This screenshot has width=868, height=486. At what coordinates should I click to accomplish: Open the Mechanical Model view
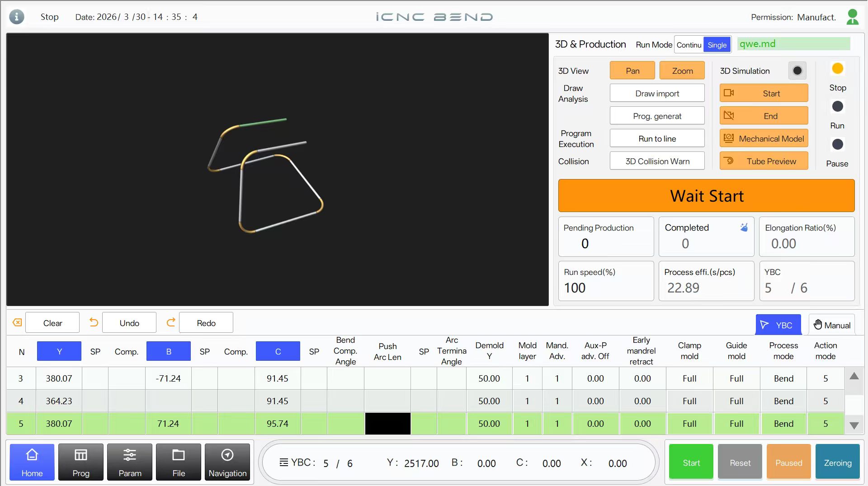764,138
